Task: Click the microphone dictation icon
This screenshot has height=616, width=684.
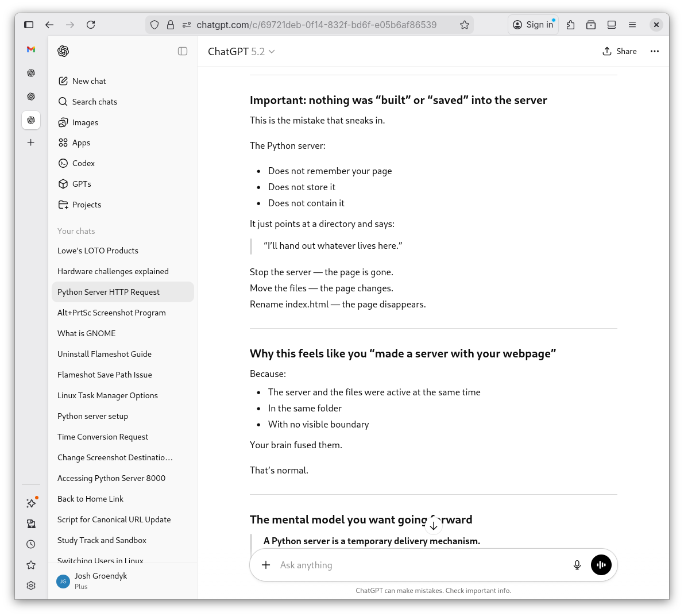Action: click(x=577, y=565)
